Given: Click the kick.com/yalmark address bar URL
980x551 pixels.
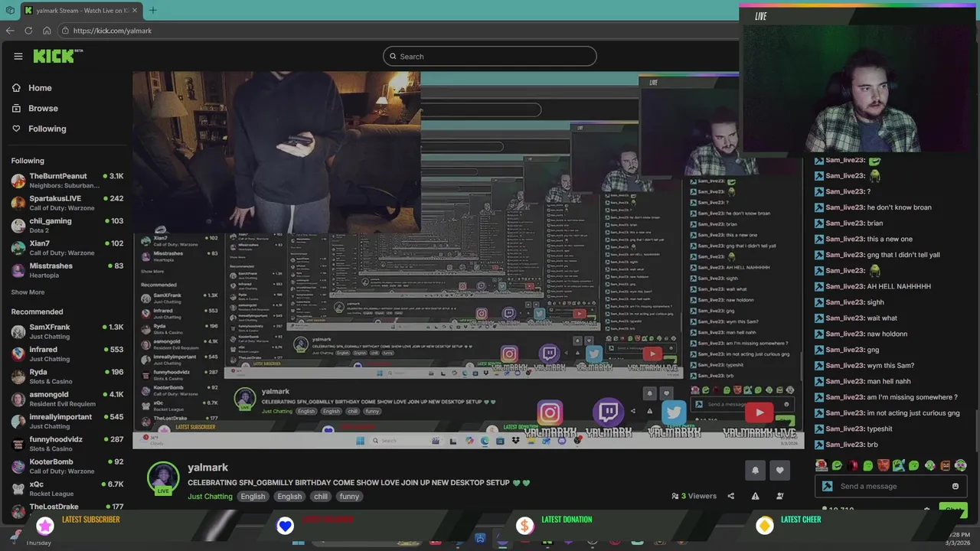Looking at the screenshot, I should pos(113,31).
